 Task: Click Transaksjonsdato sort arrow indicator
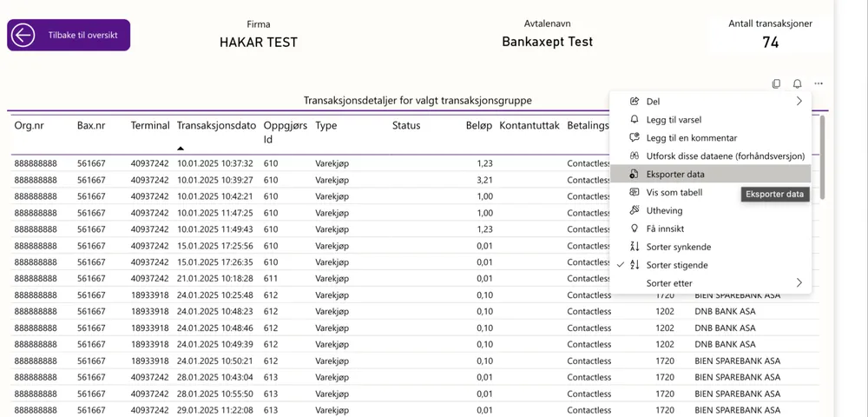(181, 148)
